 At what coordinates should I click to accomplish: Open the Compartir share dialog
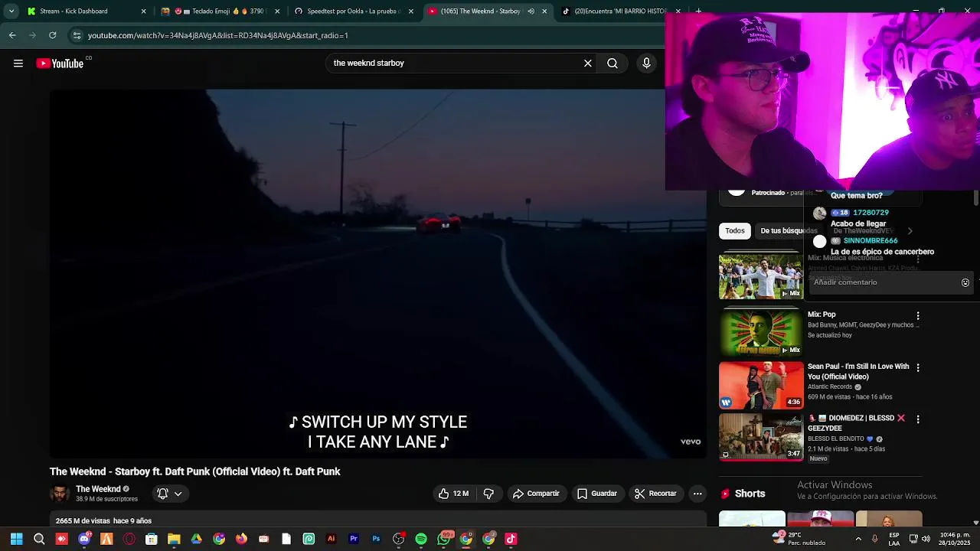tap(536, 494)
